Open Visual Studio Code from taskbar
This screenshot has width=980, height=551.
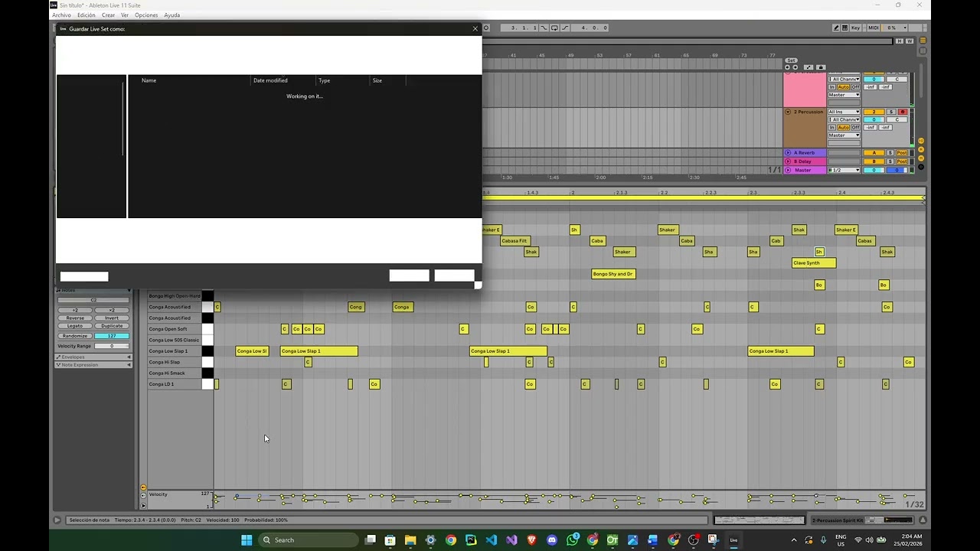click(x=491, y=540)
